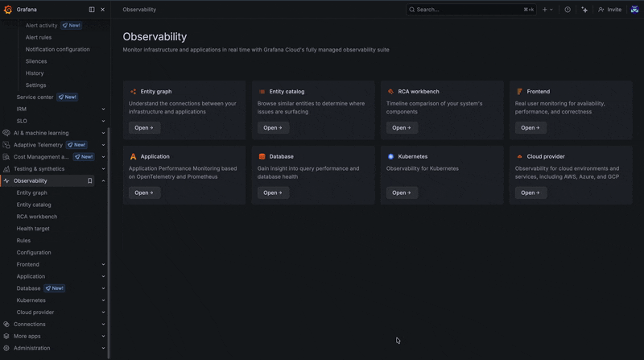Click Adaptive Telemetry sidebar icon

(6, 145)
